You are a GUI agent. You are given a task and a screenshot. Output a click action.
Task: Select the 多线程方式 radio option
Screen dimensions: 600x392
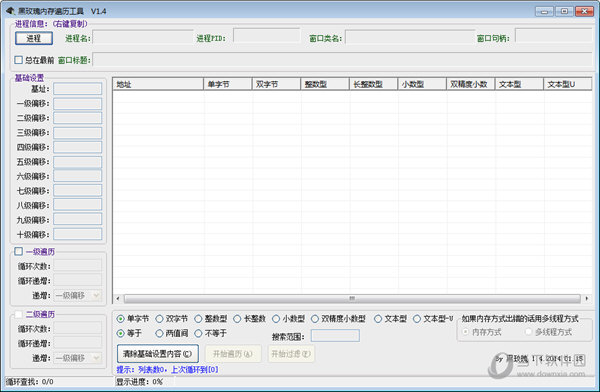point(529,332)
